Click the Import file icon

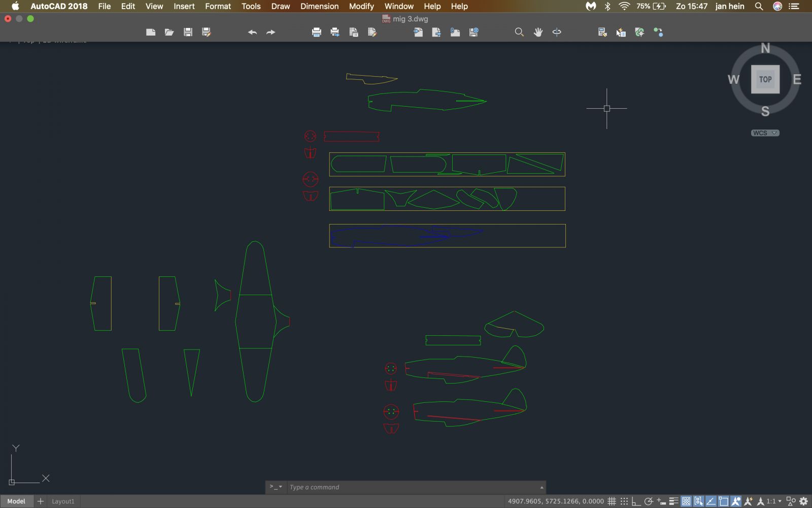pos(418,32)
